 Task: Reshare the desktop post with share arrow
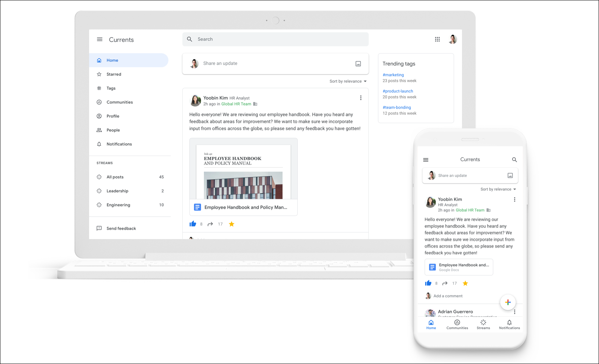210,224
